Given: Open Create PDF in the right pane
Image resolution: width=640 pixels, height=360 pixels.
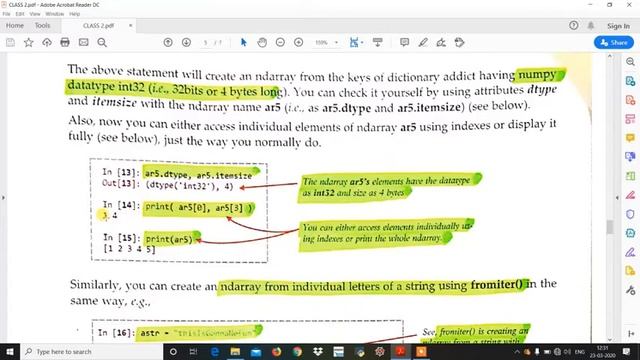Looking at the screenshot, I should (630, 100).
